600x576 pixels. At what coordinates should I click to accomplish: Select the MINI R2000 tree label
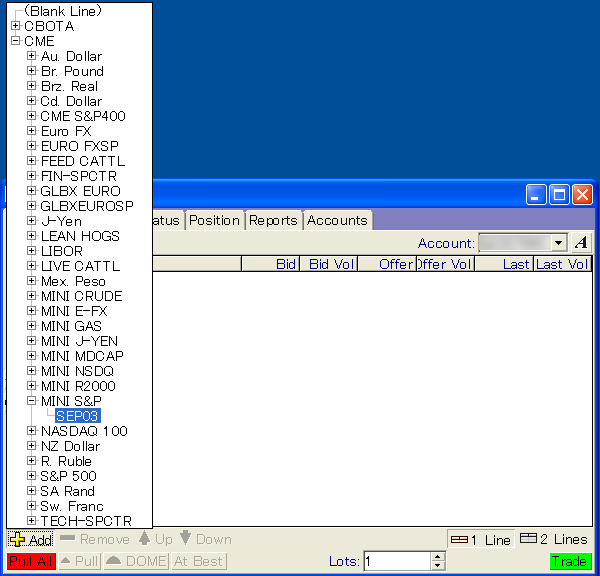tap(78, 386)
